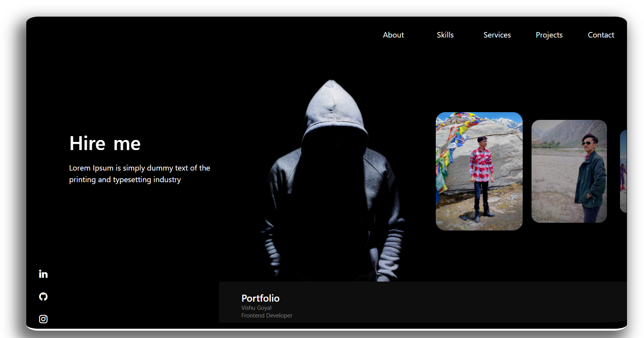The height and width of the screenshot is (338, 644).
Task: Open the Projects nav link
Action: click(x=549, y=35)
